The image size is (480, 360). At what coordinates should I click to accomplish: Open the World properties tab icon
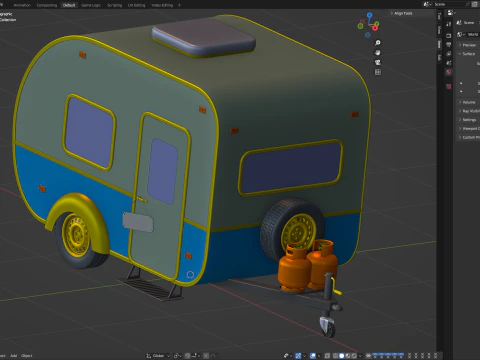pyautogui.click(x=449, y=72)
